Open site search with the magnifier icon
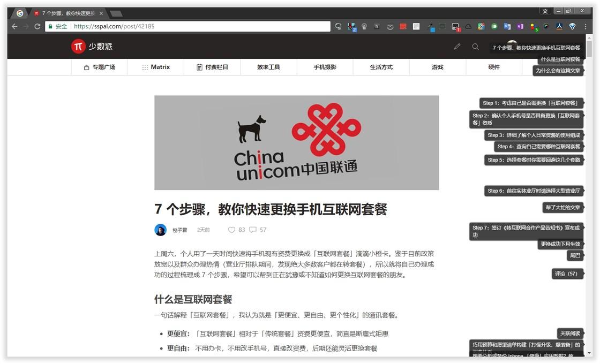600x364 pixels. click(476, 47)
